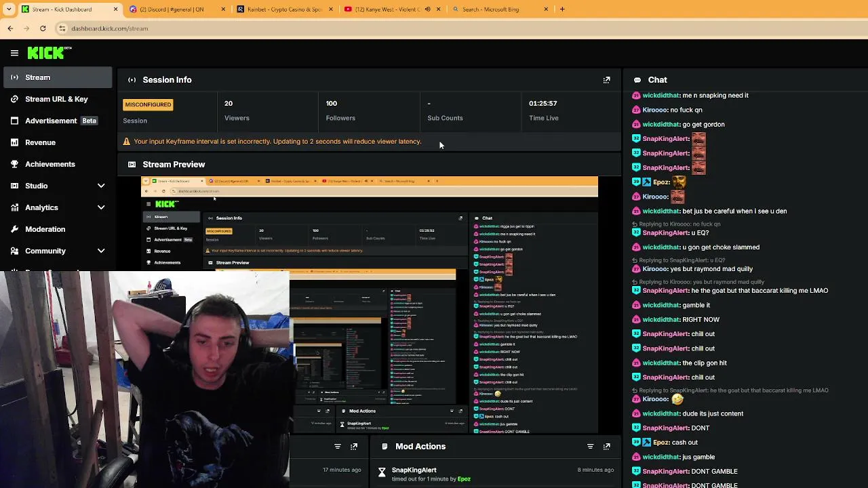Click the Mod Actions document icon
Viewport: 868px width, 488px height.
coord(384,447)
